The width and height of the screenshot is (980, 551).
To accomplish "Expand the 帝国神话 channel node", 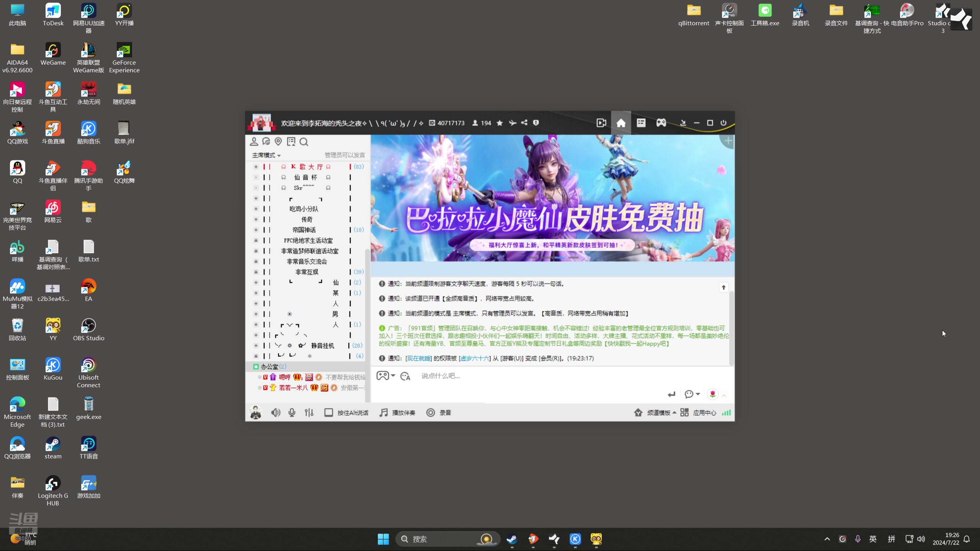I will (256, 230).
